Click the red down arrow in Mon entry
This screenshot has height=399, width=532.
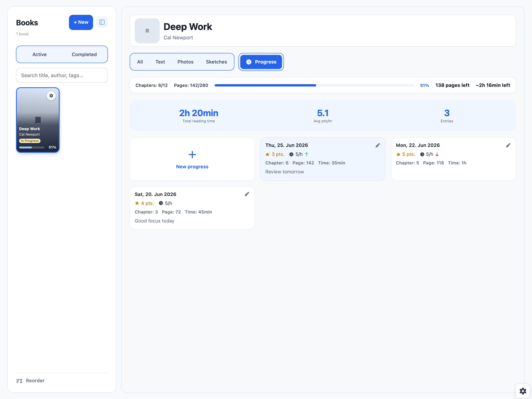pyautogui.click(x=437, y=154)
